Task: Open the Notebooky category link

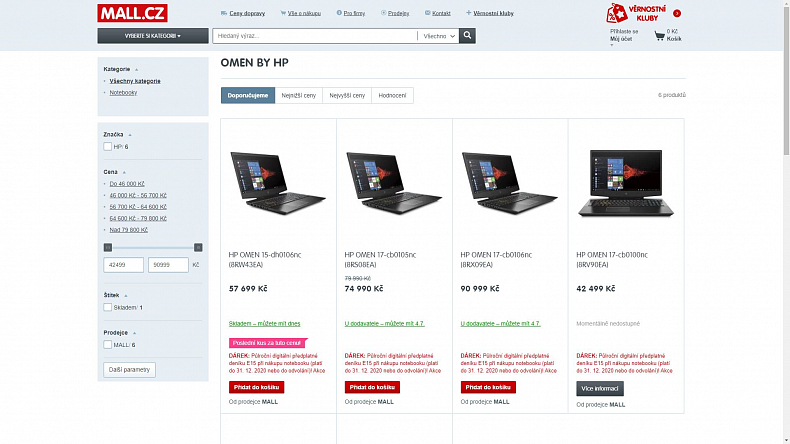Action: pos(123,93)
